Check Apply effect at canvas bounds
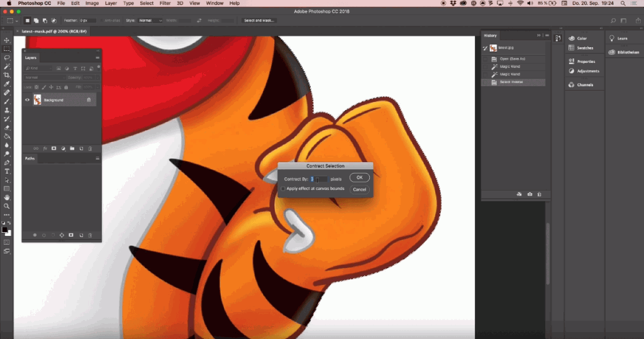 coord(283,189)
